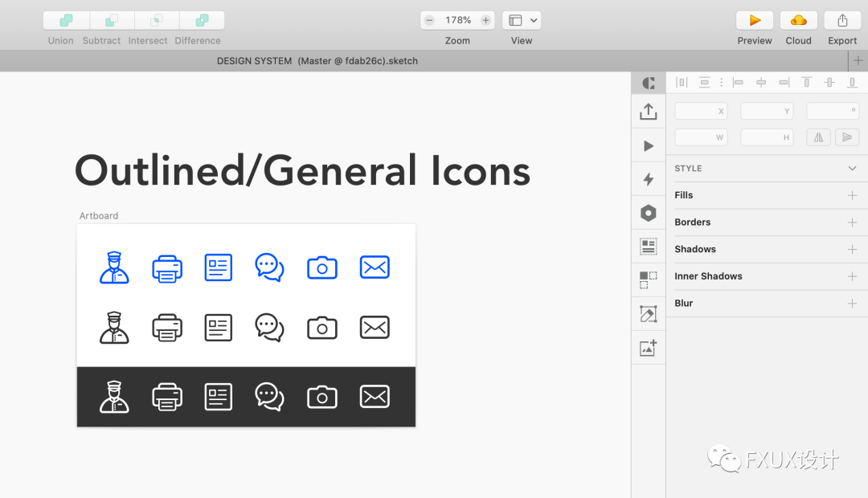Click the Preview play button
The height and width of the screenshot is (498, 868).
[755, 20]
